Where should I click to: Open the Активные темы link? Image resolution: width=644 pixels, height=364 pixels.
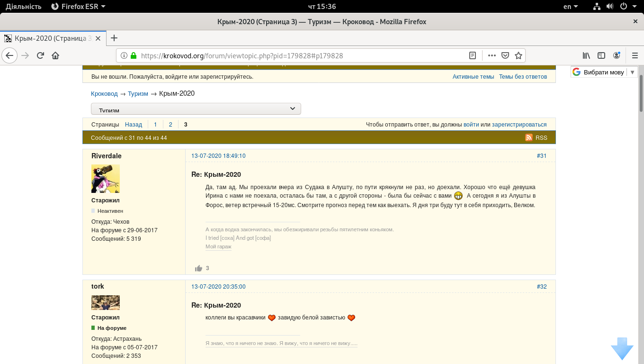[473, 77]
